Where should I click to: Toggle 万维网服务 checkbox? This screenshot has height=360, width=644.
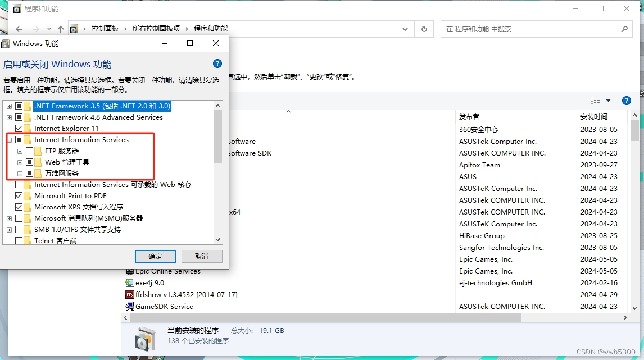click(30, 173)
